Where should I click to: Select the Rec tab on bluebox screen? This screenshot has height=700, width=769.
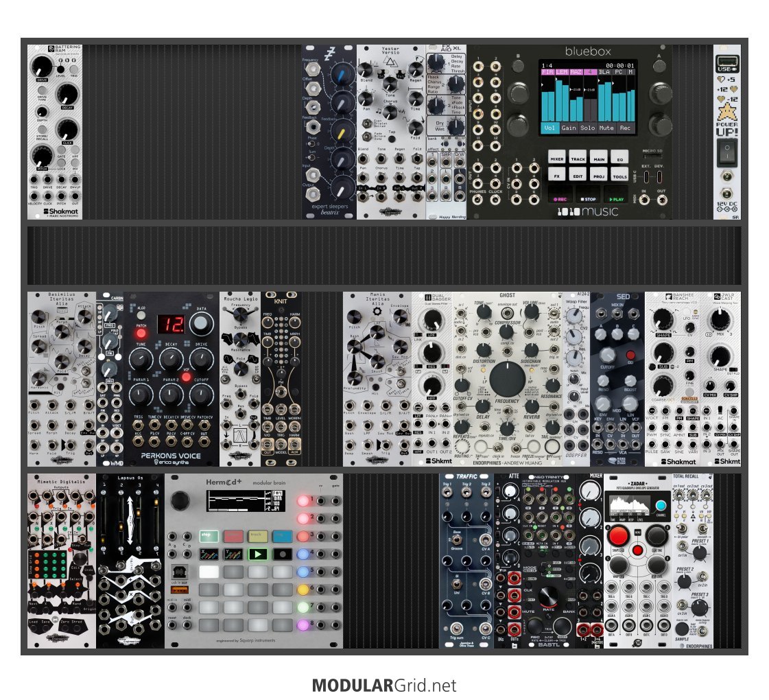pyautogui.click(x=625, y=128)
